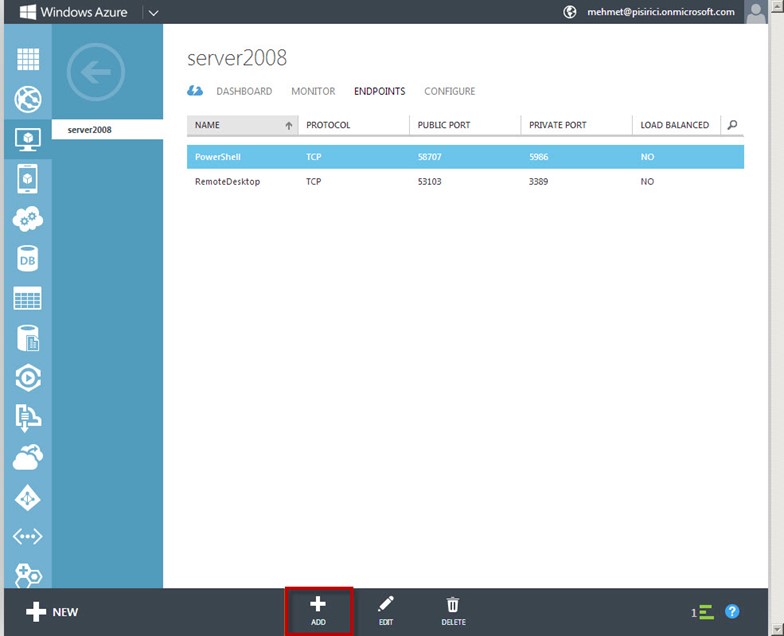Open Active Directory diamond icon

pyautogui.click(x=28, y=498)
